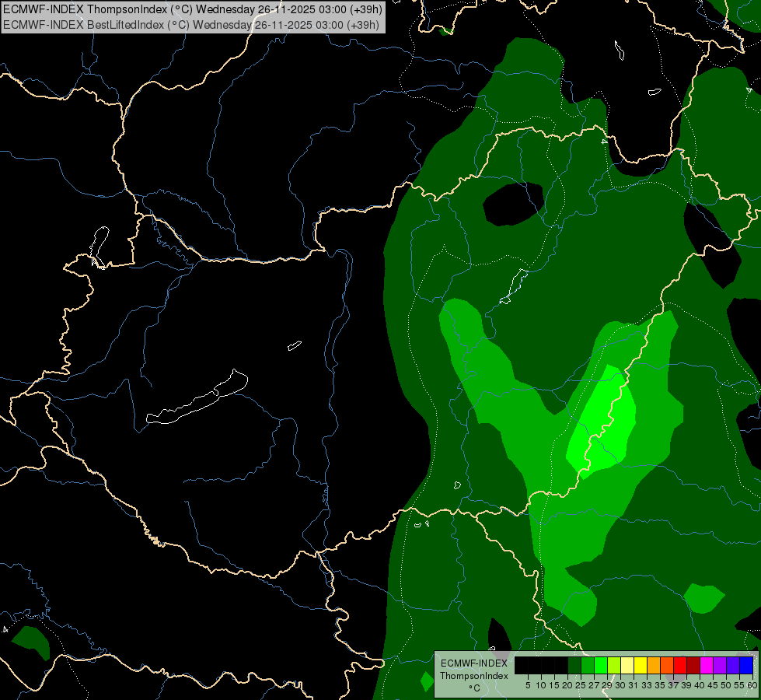Image resolution: width=761 pixels, height=700 pixels.
Task: Select the pale yellow 30-31 legend swatch
Action: coord(627,665)
